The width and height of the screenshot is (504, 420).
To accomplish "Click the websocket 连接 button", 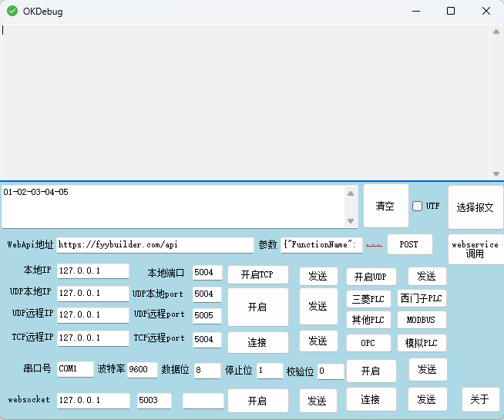I will pyautogui.click(x=371, y=399).
